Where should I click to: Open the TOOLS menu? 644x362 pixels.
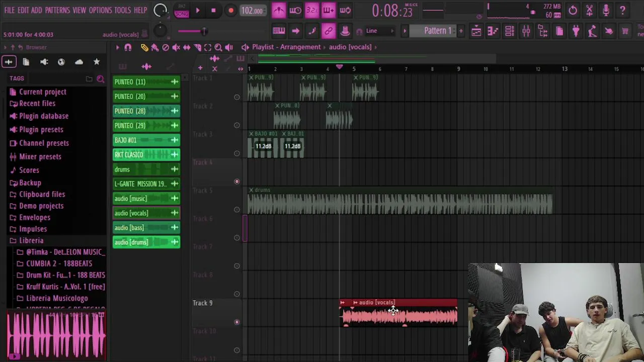122,10
